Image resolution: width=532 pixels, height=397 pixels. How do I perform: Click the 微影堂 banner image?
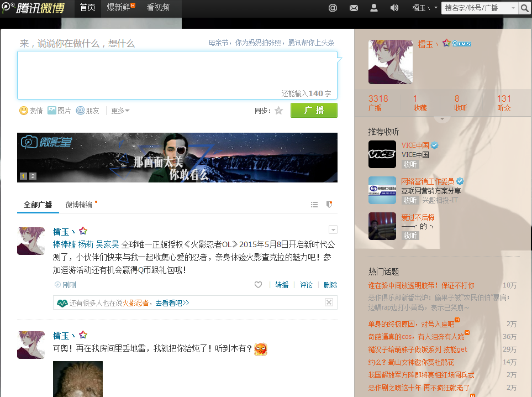(177, 157)
